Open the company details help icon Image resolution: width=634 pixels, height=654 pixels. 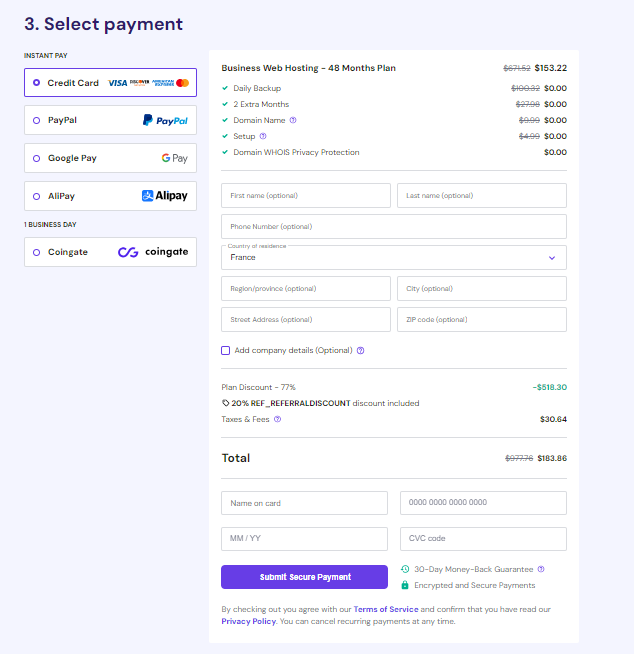click(x=361, y=350)
